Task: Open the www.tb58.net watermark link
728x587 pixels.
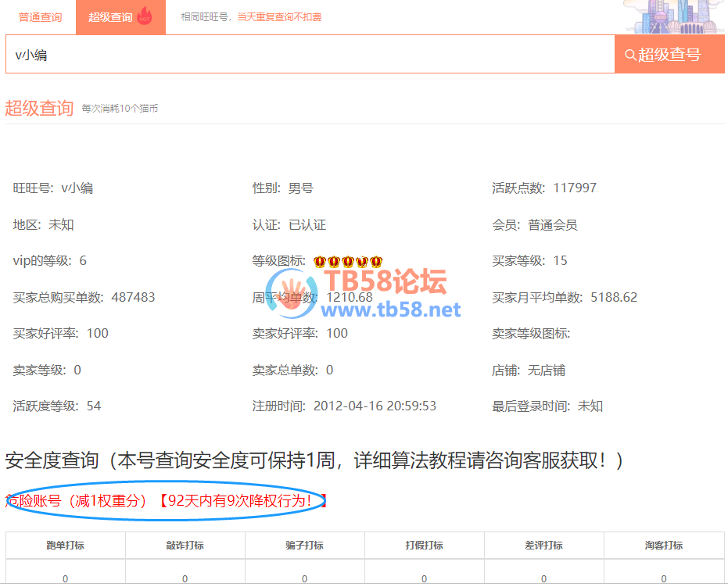Action: click(x=391, y=310)
